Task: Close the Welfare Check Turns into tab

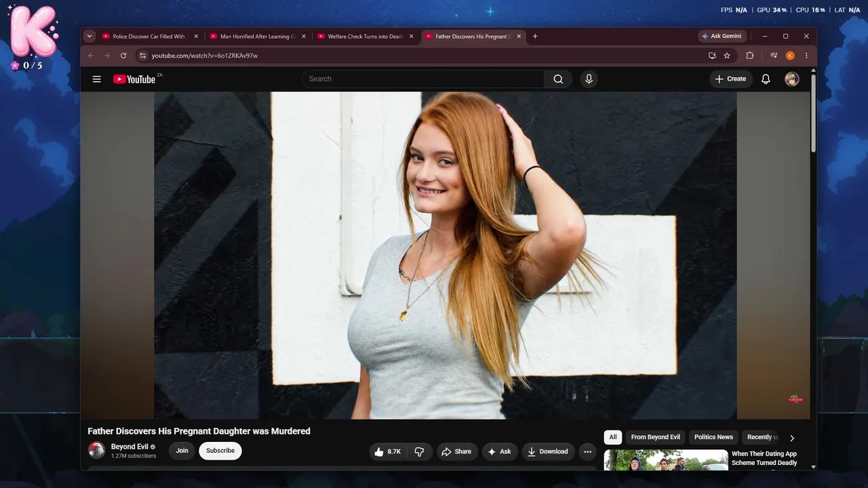Action: tap(412, 37)
